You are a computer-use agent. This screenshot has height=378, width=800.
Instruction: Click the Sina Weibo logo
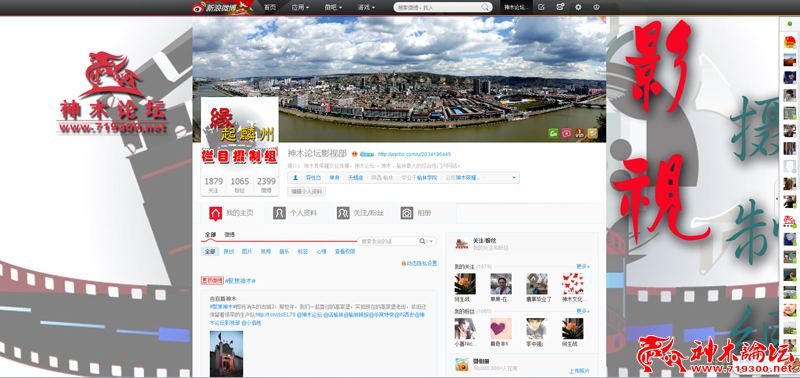tap(213, 7)
